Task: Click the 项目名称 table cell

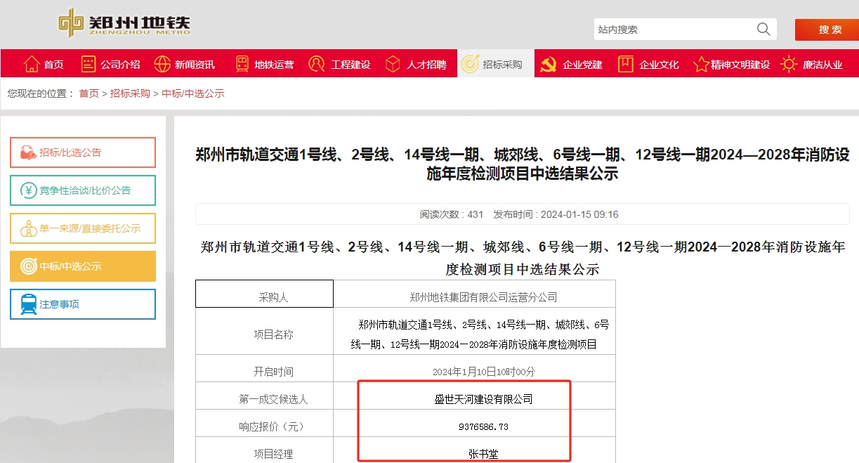Action: pos(265,331)
